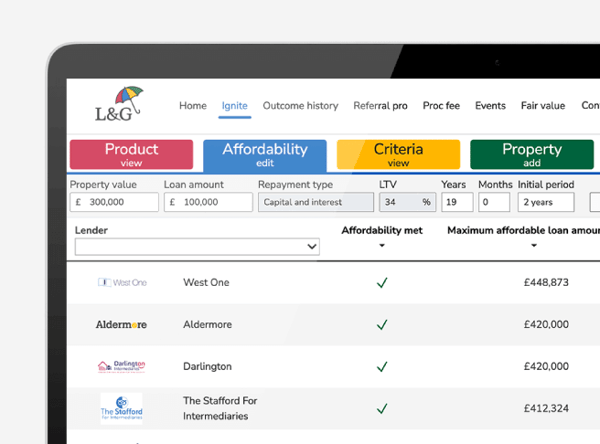The width and height of the screenshot is (600, 444).
Task: Focus the Loan amount field
Action: pyautogui.click(x=208, y=202)
